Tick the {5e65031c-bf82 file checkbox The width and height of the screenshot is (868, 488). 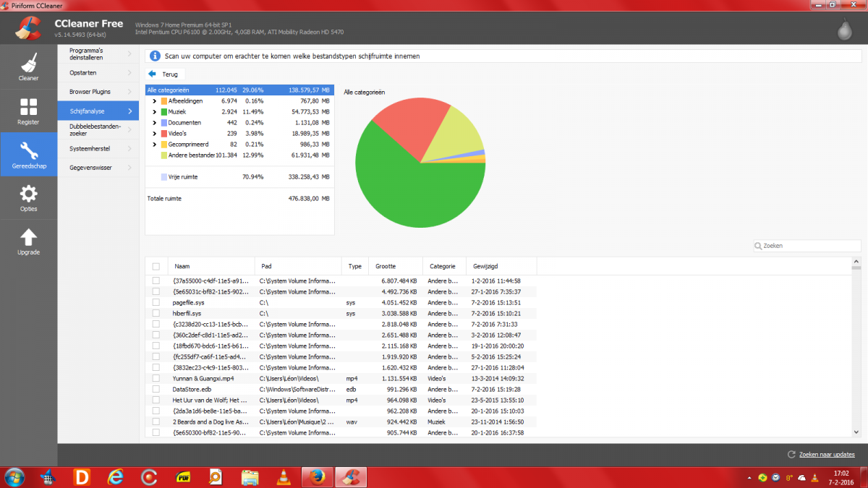(156, 291)
